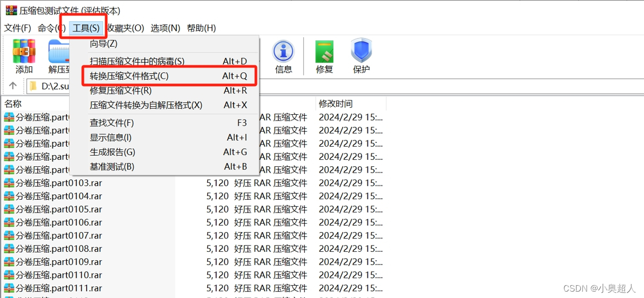Image resolution: width=644 pixels, height=298 pixels.
Task: Select 显示信息(I) menu entry
Action: point(165,138)
